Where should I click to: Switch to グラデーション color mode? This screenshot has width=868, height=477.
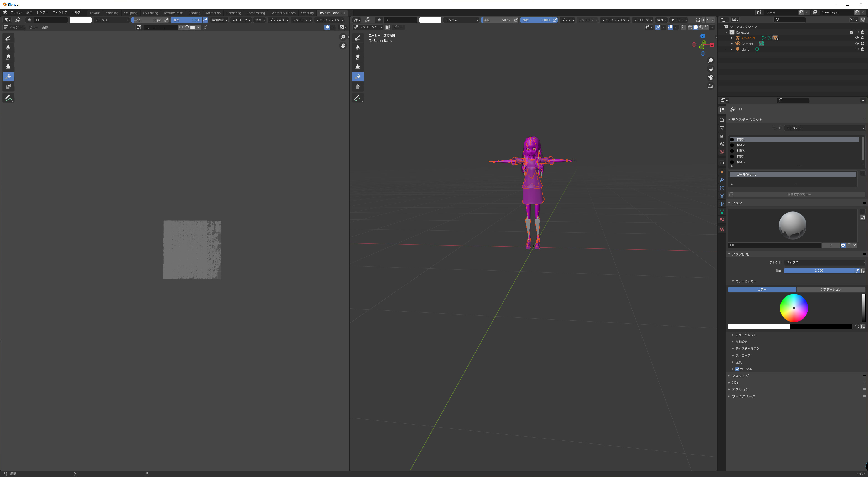pyautogui.click(x=830, y=289)
